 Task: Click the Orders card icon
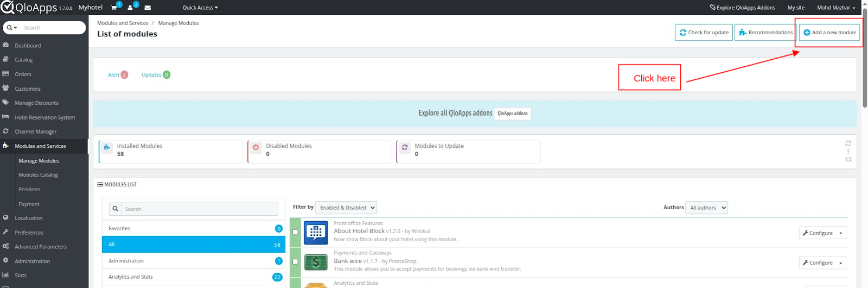pos(5,73)
